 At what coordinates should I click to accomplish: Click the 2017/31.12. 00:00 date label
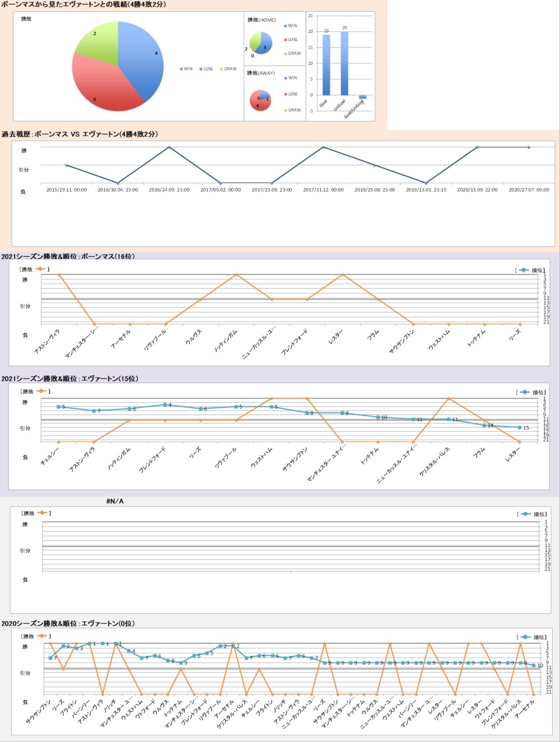click(x=324, y=190)
